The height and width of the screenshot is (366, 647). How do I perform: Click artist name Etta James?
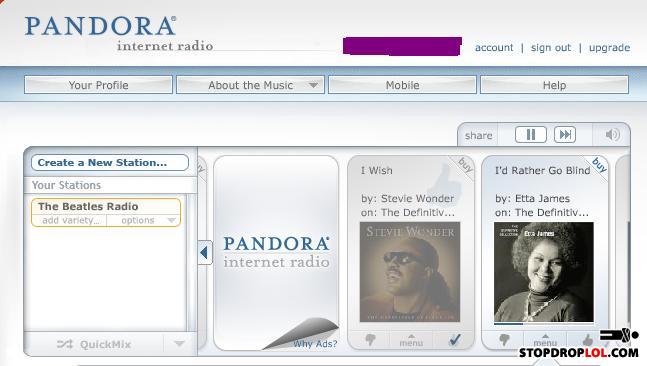tap(542, 198)
